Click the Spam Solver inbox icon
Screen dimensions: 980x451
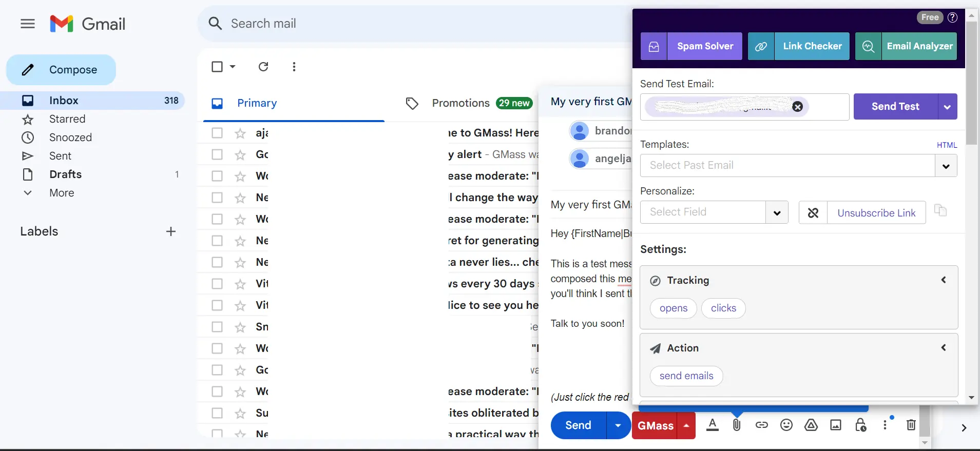click(654, 46)
